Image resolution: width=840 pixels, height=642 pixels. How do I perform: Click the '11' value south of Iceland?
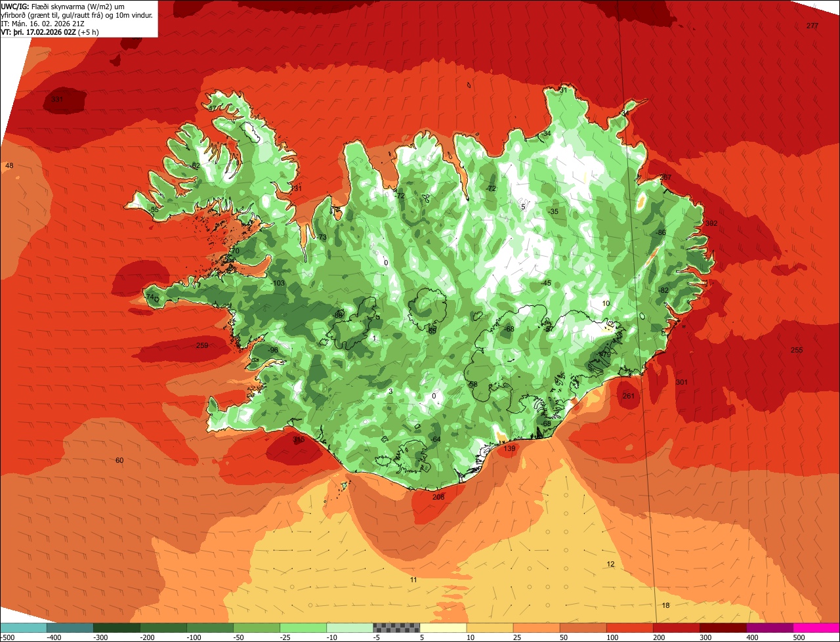point(413,580)
